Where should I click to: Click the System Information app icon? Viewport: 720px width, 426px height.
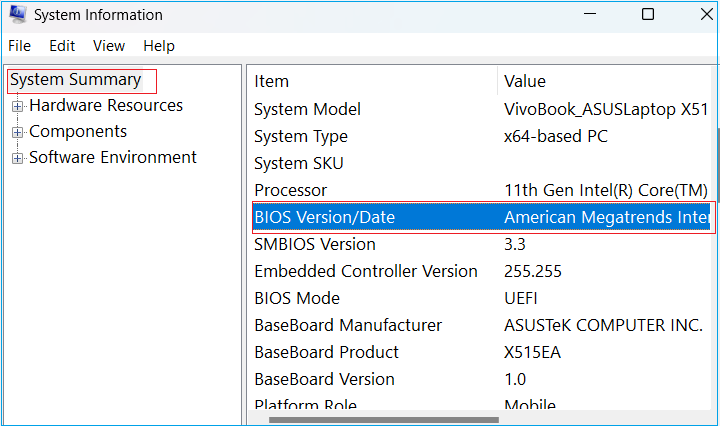pos(17,16)
